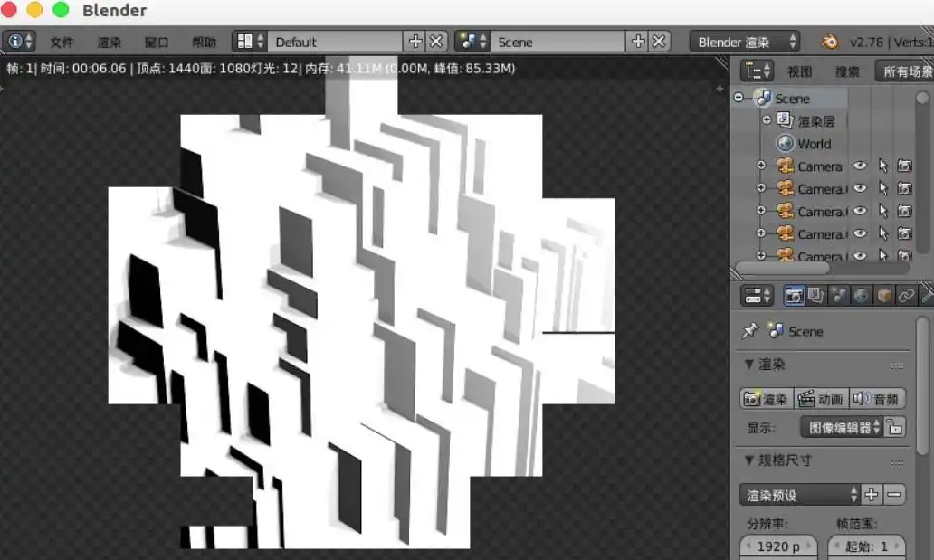This screenshot has height=560, width=934.
Task: Open the 窗口 menu
Action: [157, 43]
